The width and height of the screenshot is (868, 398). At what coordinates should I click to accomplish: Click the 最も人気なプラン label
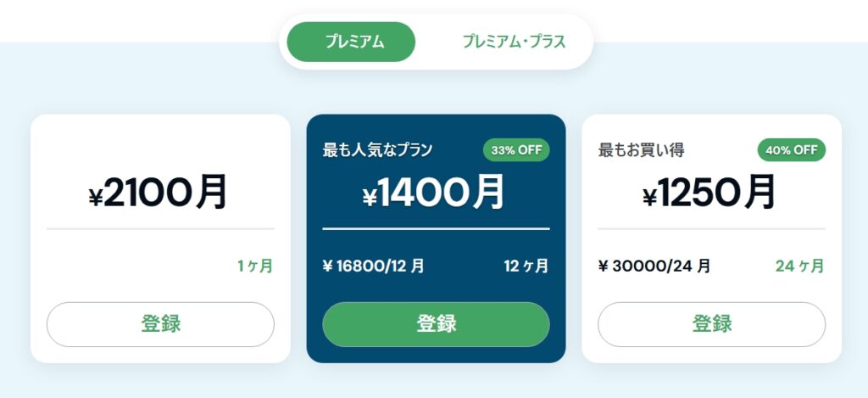click(378, 150)
